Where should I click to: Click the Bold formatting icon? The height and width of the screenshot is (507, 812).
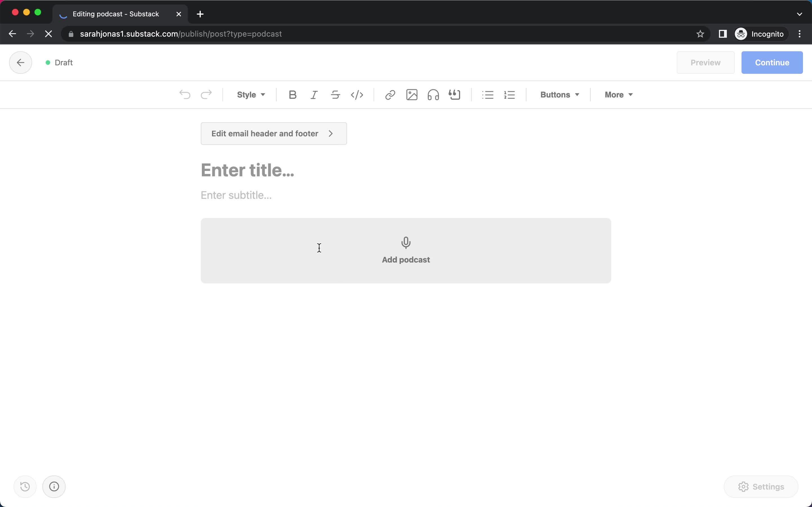tap(292, 95)
